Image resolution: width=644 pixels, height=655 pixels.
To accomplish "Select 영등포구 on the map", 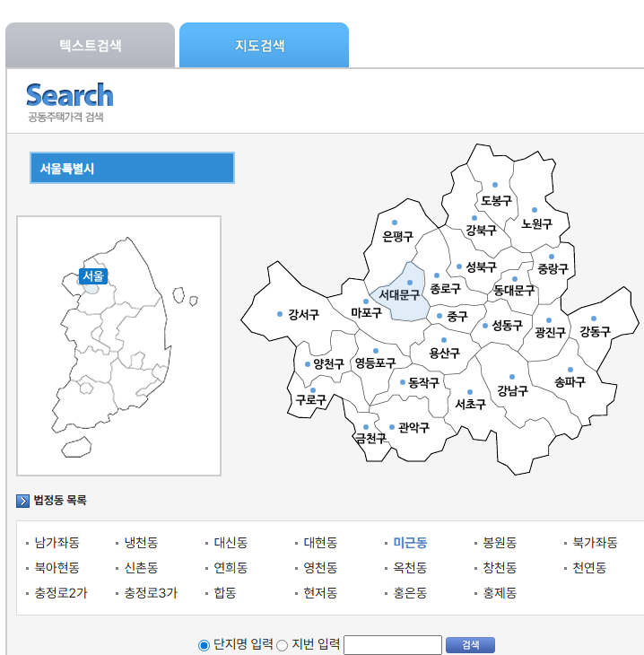I will pos(375,362).
